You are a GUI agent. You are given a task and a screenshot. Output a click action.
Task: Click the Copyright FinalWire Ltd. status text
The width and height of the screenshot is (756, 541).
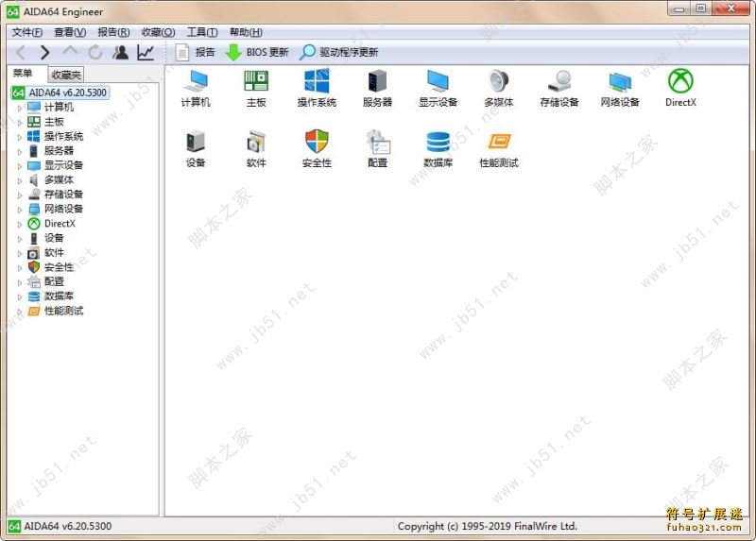(488, 526)
